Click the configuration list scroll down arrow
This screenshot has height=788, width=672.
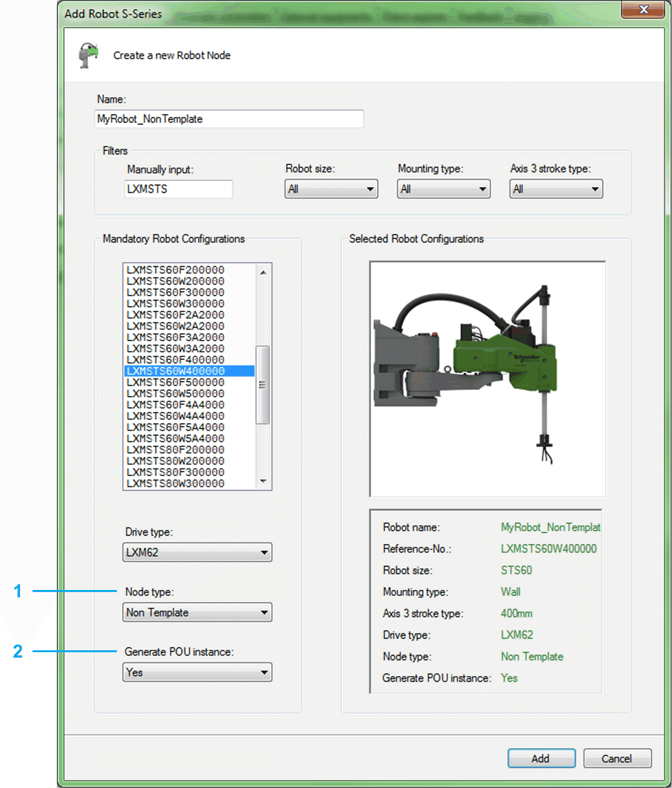[263, 481]
